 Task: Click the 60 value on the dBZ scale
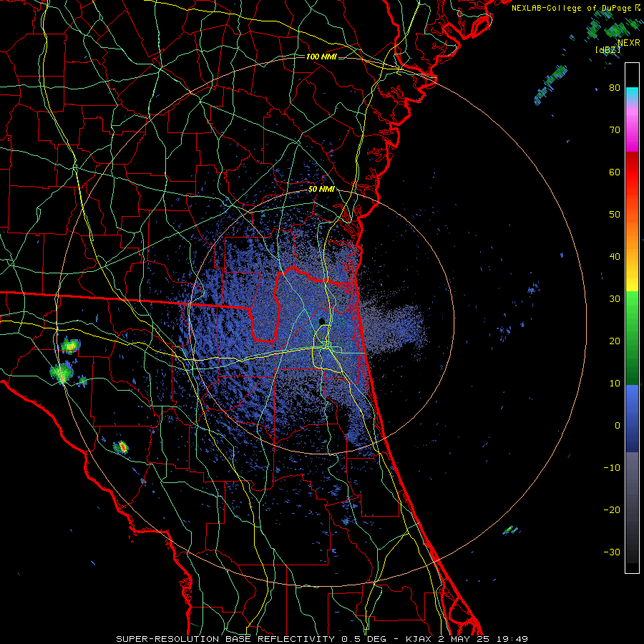tap(615, 172)
